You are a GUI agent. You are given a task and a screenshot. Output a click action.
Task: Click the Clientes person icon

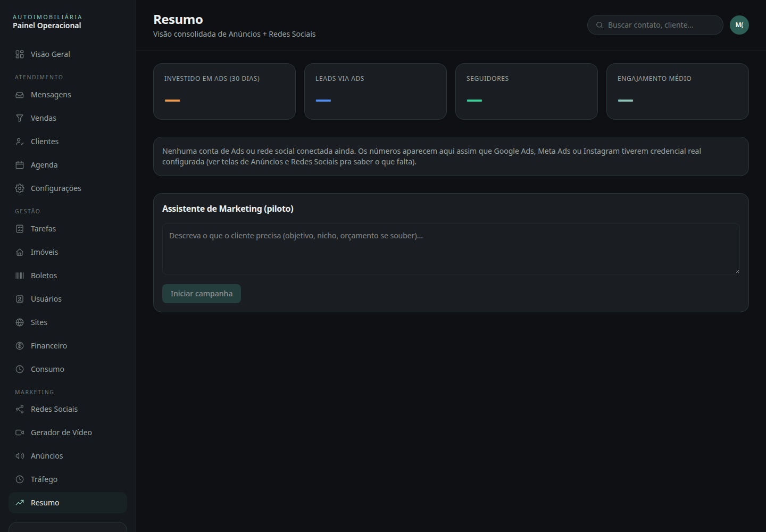20,142
